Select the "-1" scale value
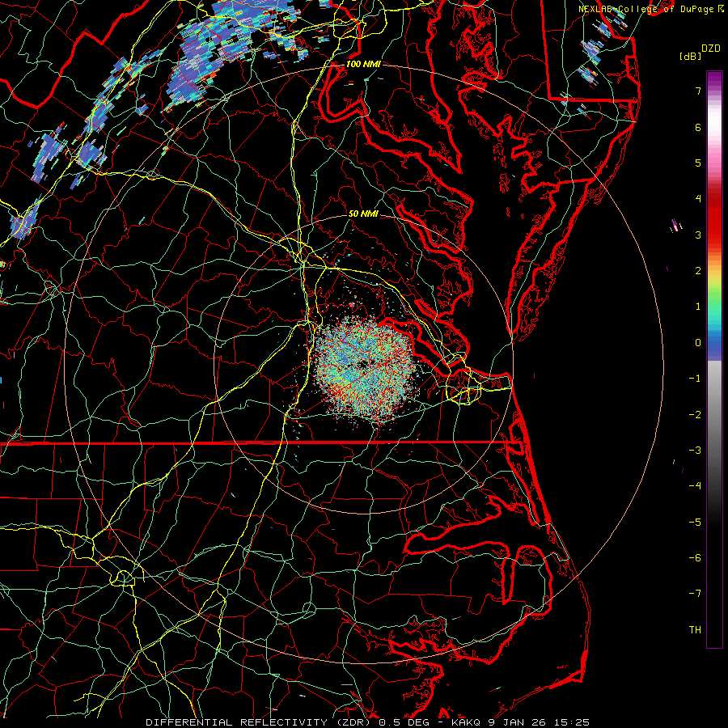728x728 pixels. [695, 379]
